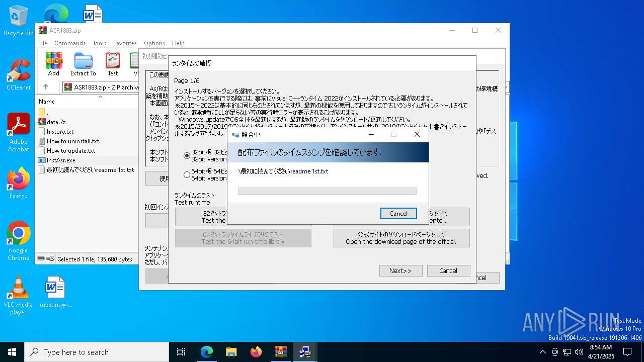The height and width of the screenshot is (362, 644).
Task: Show hidden system tray icons
Action: (x=542, y=352)
